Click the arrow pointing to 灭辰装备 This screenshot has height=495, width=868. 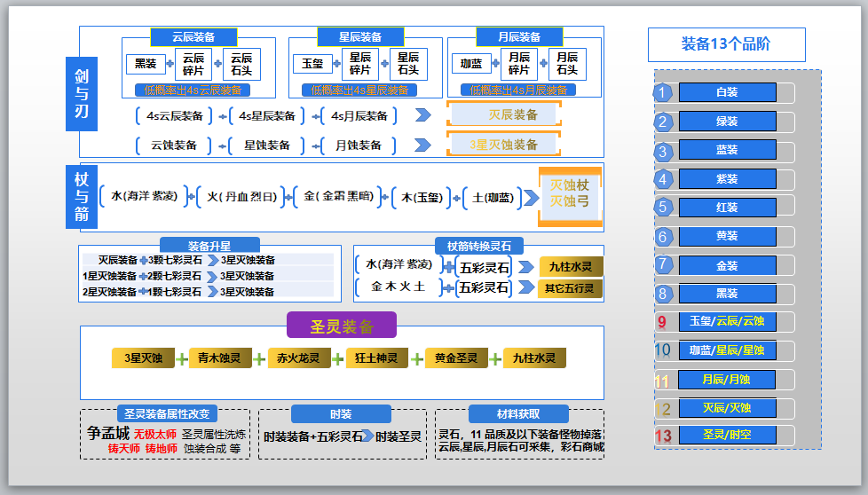(423, 115)
